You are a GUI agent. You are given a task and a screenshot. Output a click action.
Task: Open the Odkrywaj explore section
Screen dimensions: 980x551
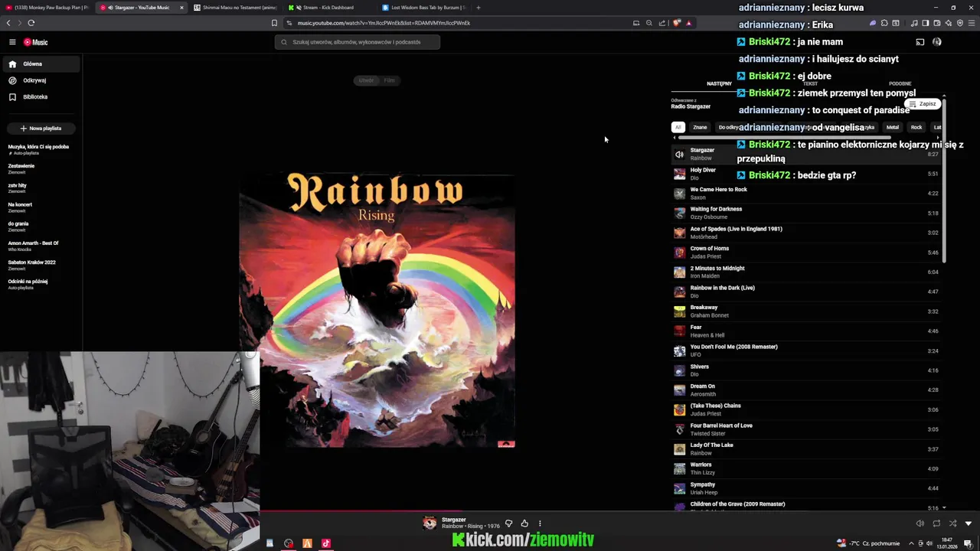pos(41,80)
